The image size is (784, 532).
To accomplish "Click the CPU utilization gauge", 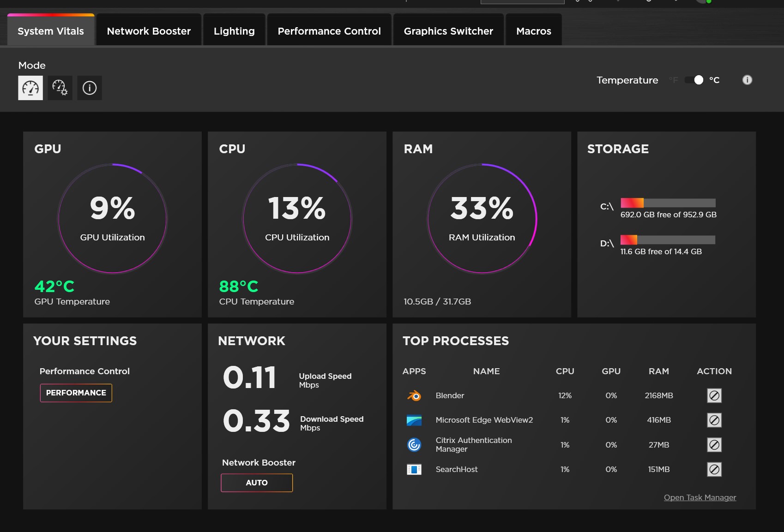I will point(297,218).
